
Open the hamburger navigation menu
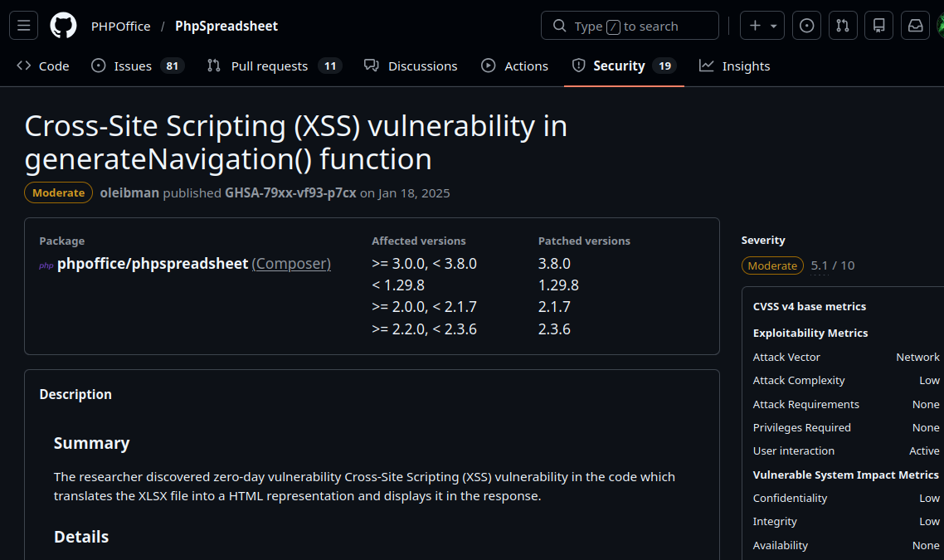point(23,26)
